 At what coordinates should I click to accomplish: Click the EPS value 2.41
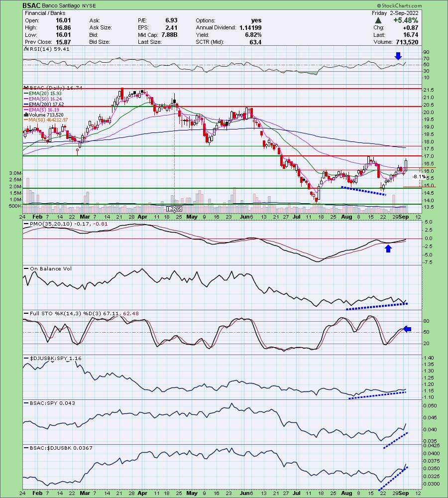coord(171,27)
